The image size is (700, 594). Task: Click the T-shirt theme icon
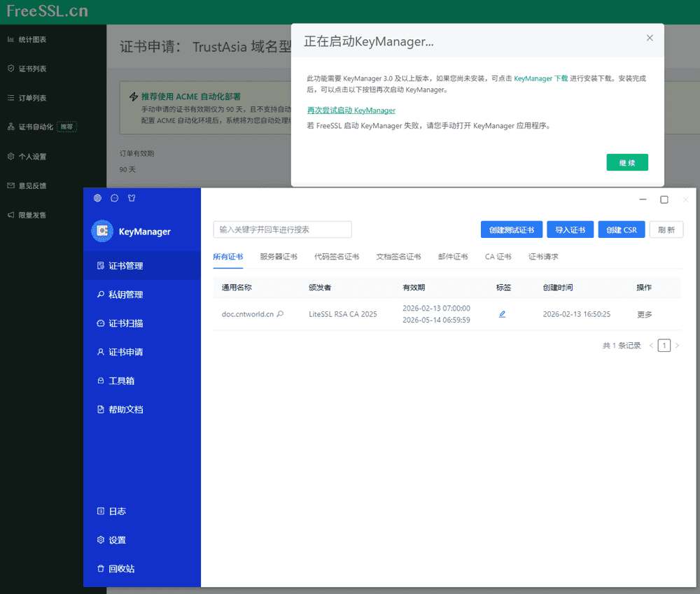(132, 198)
